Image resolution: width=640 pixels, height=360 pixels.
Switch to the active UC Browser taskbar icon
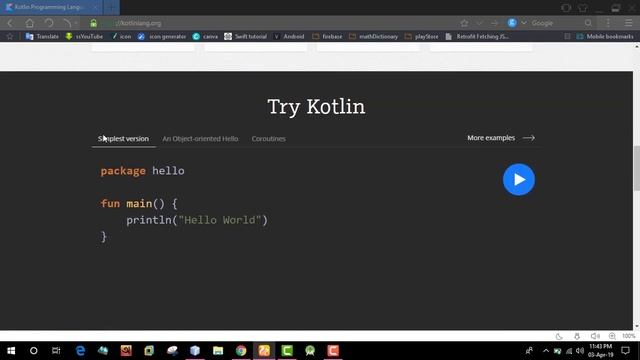[264, 351]
